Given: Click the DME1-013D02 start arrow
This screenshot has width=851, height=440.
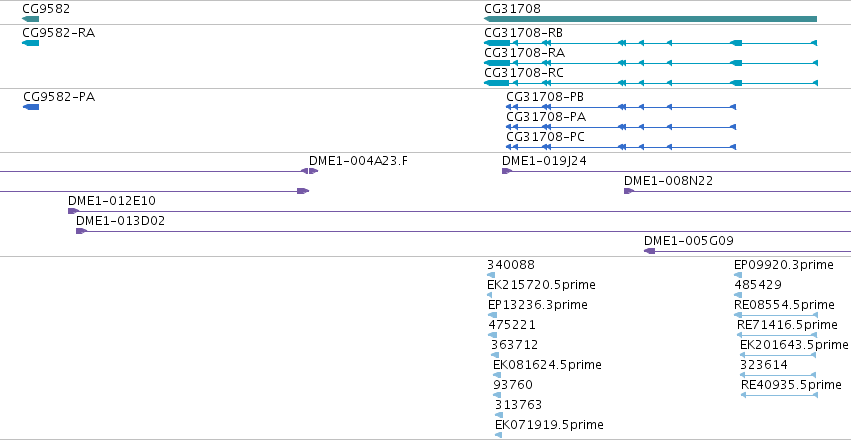Looking at the screenshot, I should coord(81,231).
